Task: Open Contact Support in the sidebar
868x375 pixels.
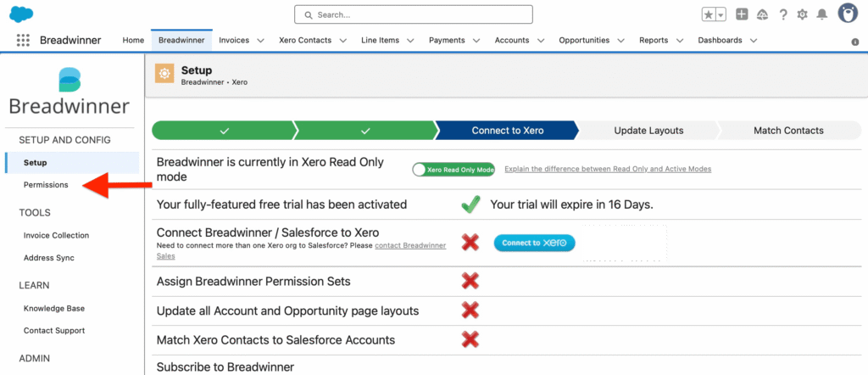Action: [x=54, y=331]
